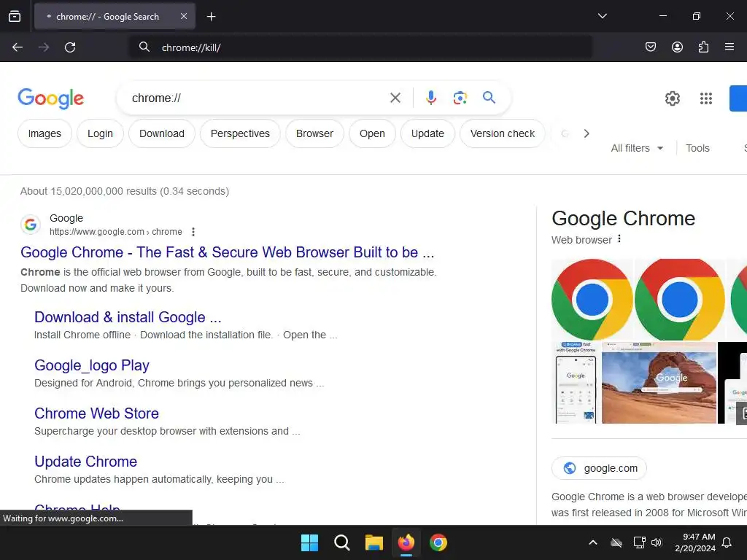Open a new browser tab
This screenshot has height=560, width=747.
coord(211,17)
